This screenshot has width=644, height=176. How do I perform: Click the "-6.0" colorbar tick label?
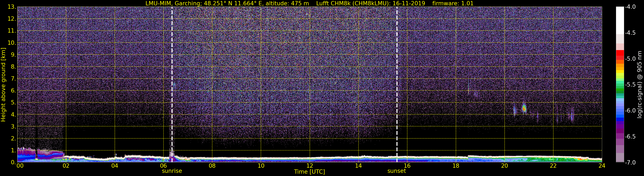[x=630, y=110]
